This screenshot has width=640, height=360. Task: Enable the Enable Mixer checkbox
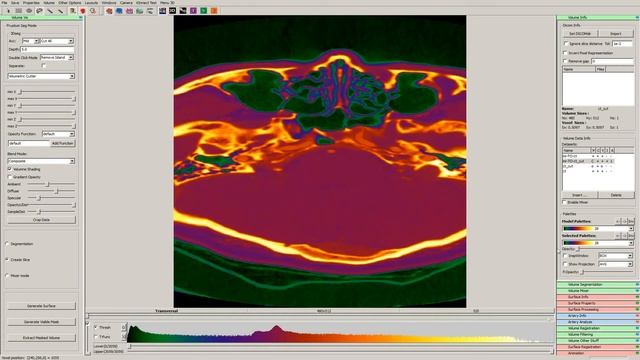tap(565, 202)
